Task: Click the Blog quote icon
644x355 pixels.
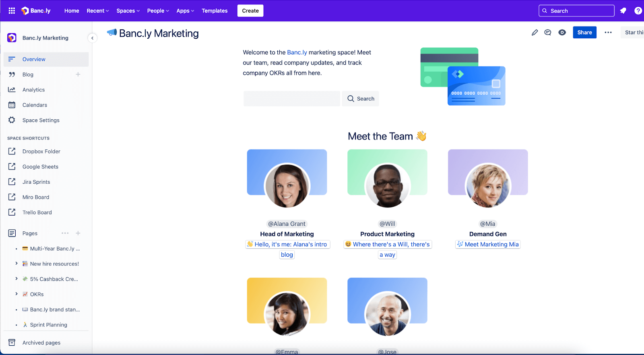Action: tap(12, 75)
